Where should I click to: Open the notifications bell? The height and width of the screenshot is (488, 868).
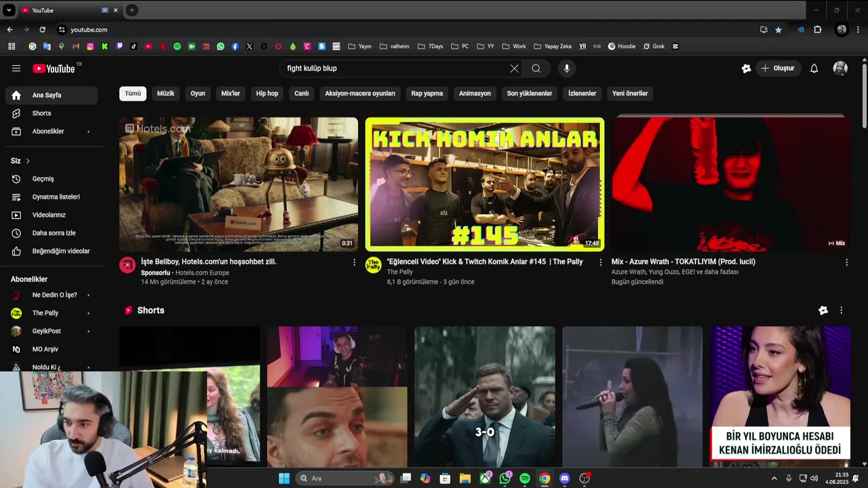pyautogui.click(x=814, y=68)
